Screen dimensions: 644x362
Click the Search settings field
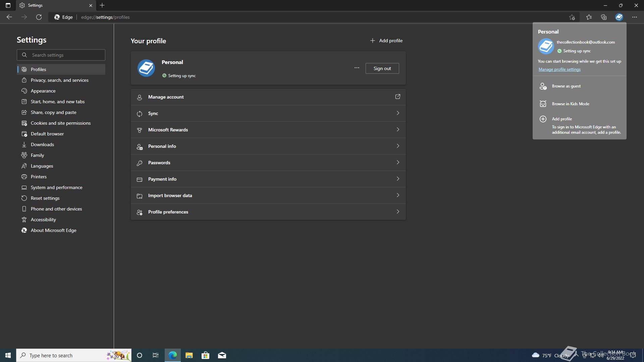61,55
